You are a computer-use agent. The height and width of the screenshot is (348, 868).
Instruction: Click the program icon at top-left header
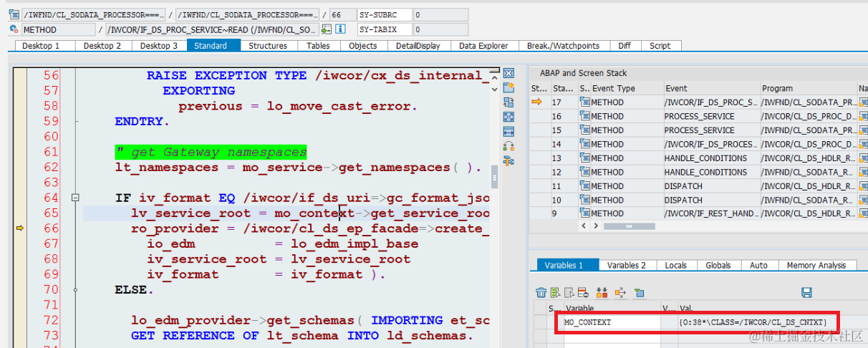tap(14, 14)
